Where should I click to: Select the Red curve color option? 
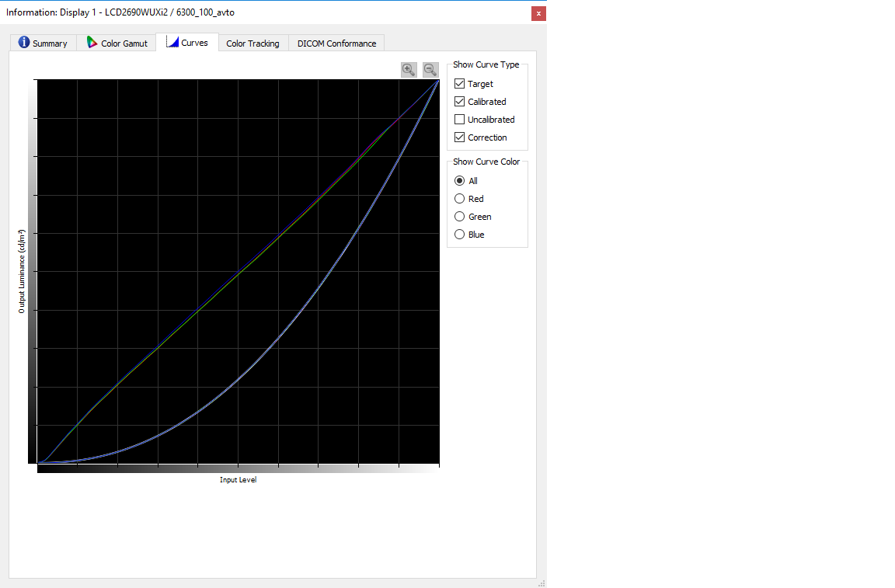pos(459,199)
